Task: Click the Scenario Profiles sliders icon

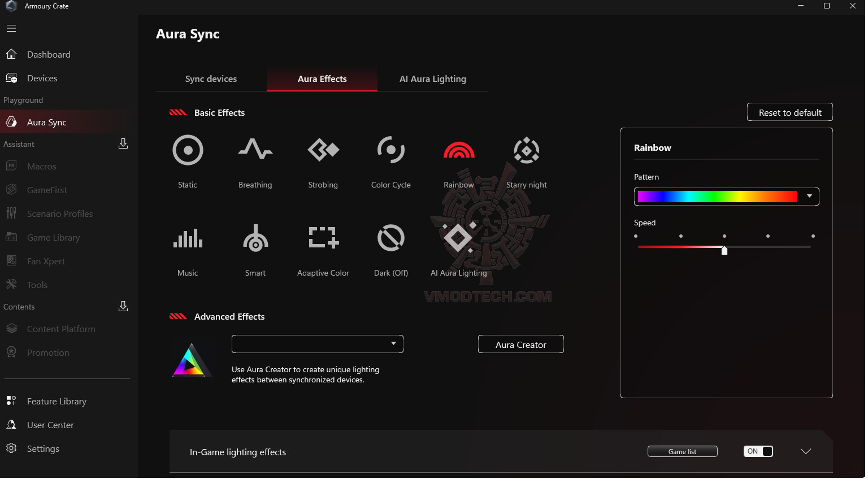Action: pos(11,213)
